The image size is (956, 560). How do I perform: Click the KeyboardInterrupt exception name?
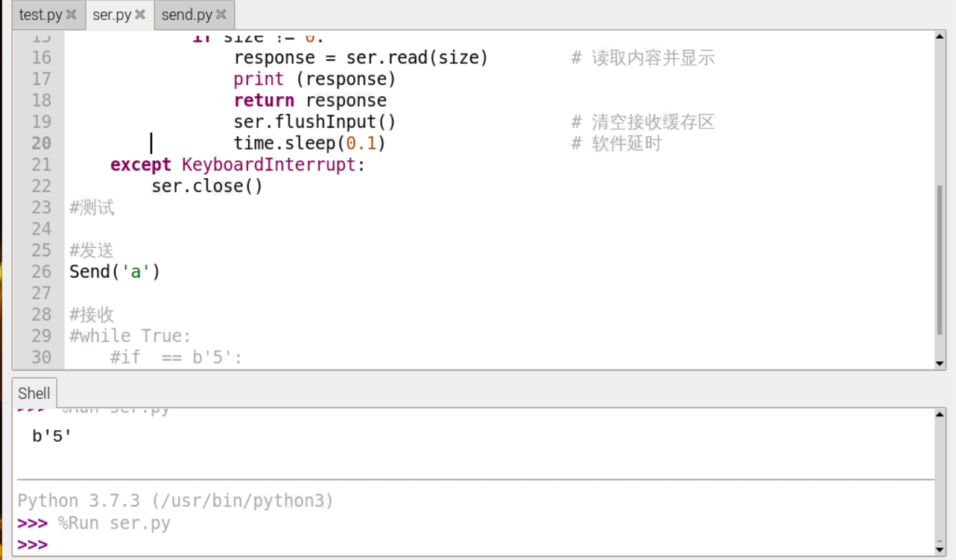pyautogui.click(x=269, y=165)
